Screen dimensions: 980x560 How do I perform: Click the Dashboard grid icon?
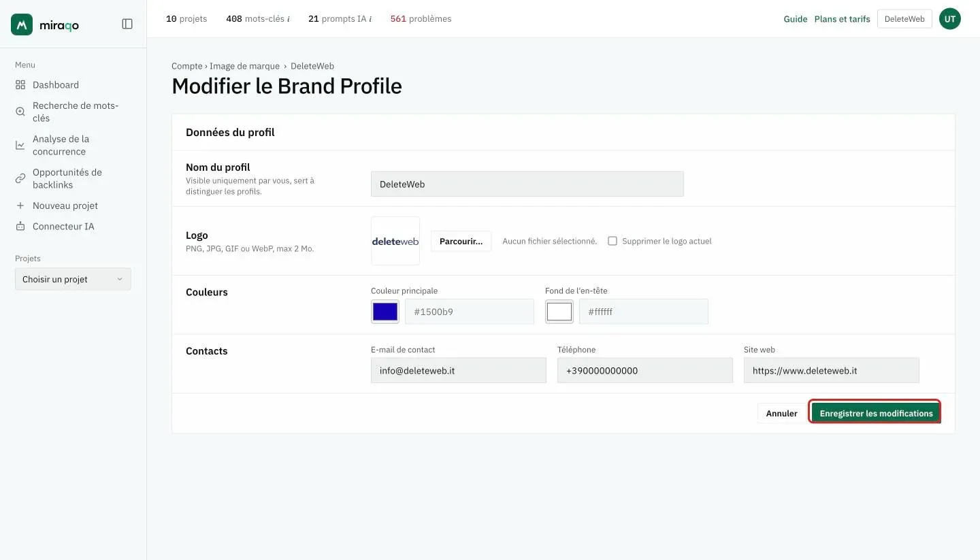[x=20, y=85]
